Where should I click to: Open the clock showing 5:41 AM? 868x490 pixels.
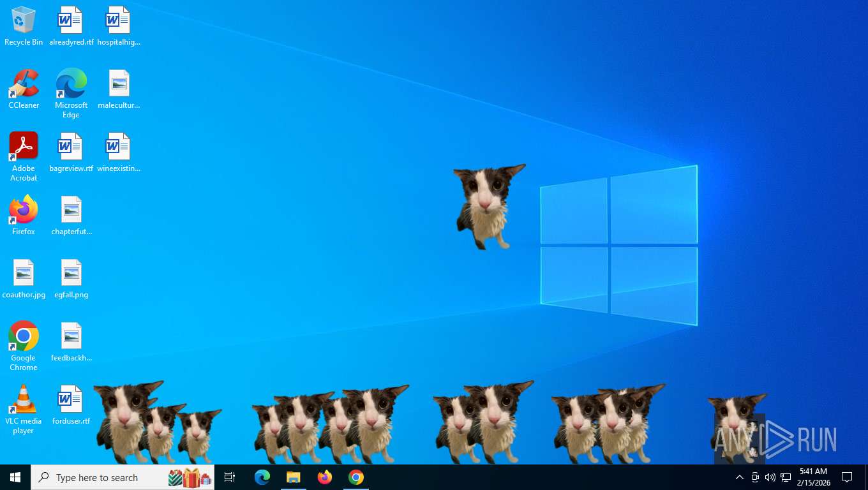(x=813, y=477)
